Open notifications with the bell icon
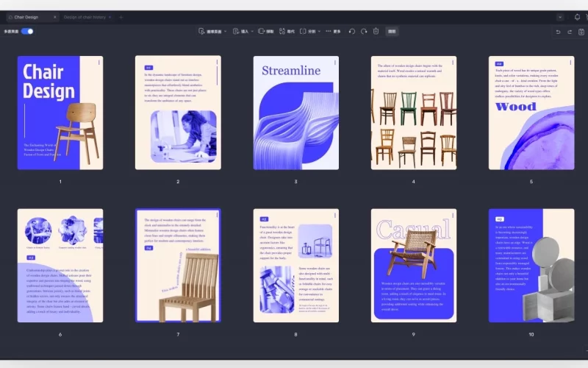Viewport: 588px width, 368px height. tap(577, 17)
